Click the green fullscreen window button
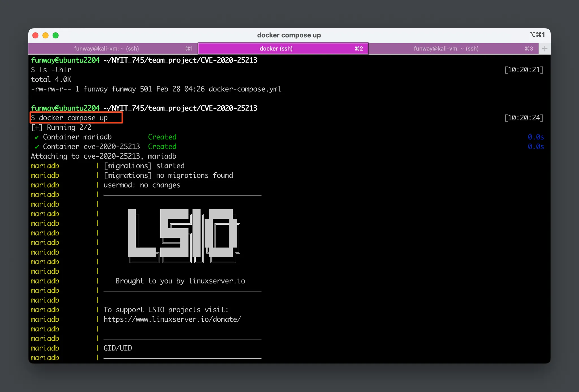The image size is (579, 392). click(x=56, y=35)
